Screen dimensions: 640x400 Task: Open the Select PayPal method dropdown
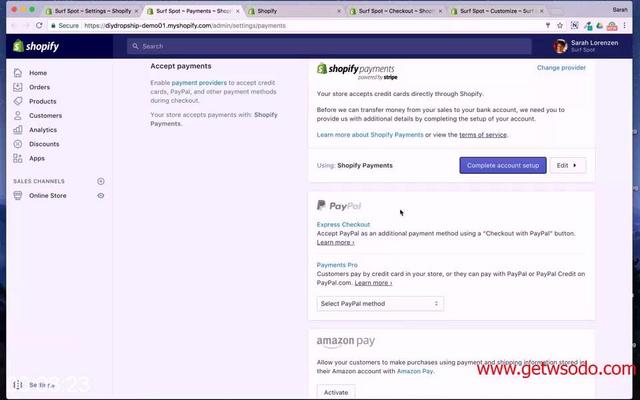[380, 304]
